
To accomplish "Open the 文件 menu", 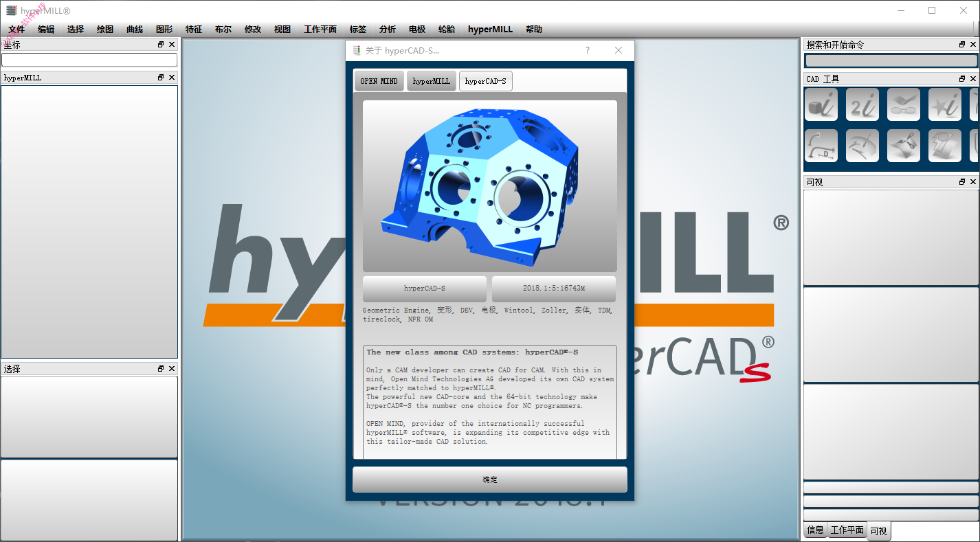I will [16, 30].
